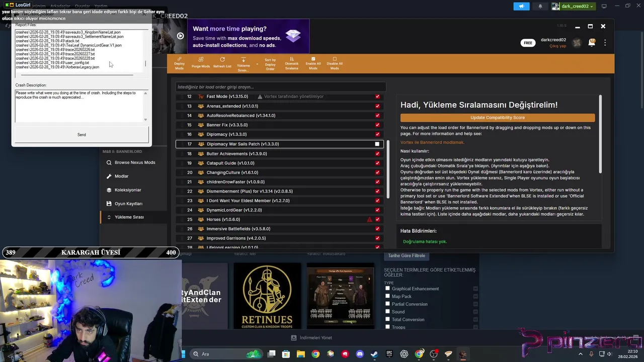Toggle Butter Achievements checkbox

pyautogui.click(x=377, y=154)
